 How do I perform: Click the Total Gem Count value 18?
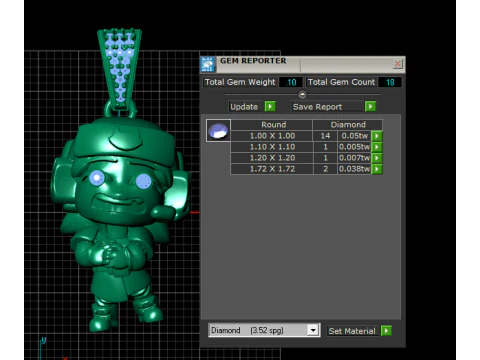pos(390,82)
